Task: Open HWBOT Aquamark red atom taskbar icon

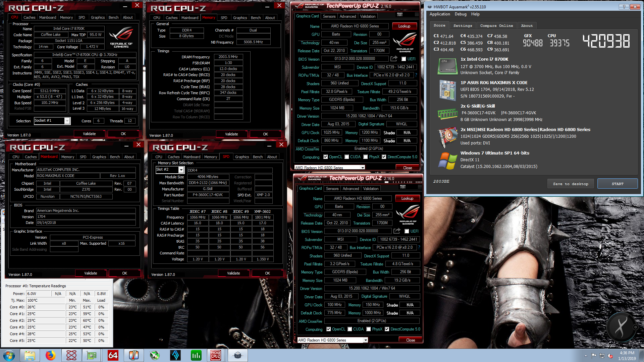Action: click(x=71, y=355)
